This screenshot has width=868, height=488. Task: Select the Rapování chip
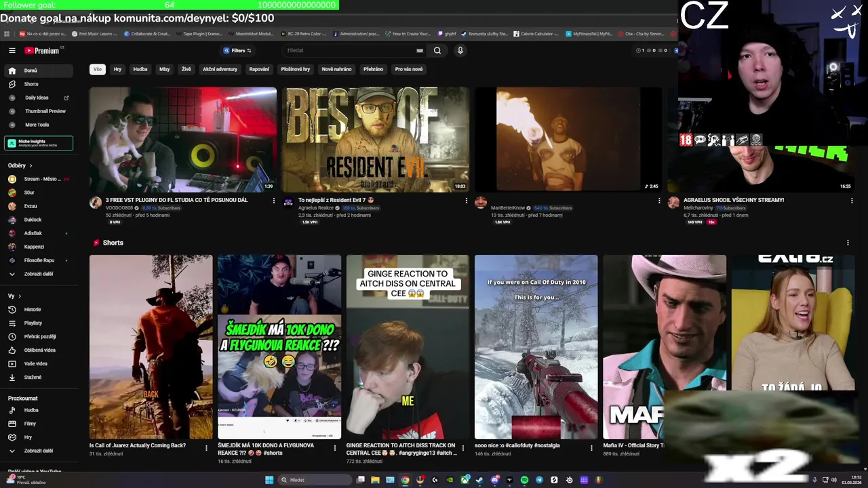259,69
